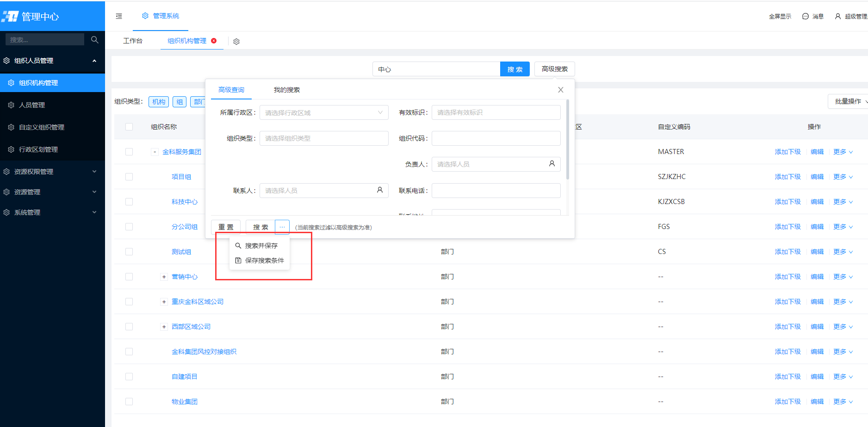Open the 有效标识 dropdown
This screenshot has height=427, width=868.
click(x=496, y=112)
